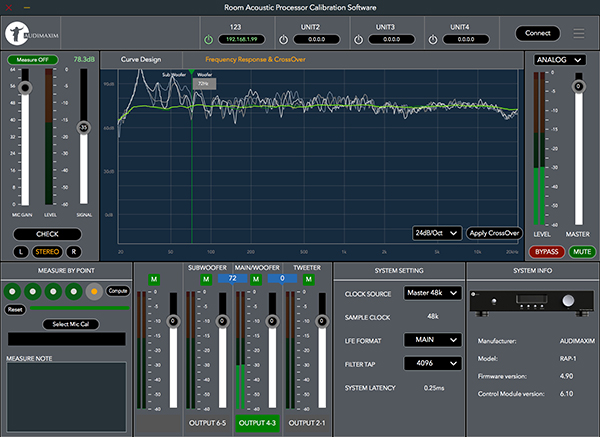Select STEREO channel mode
Viewport: 600px width, 437px height.
tap(47, 252)
